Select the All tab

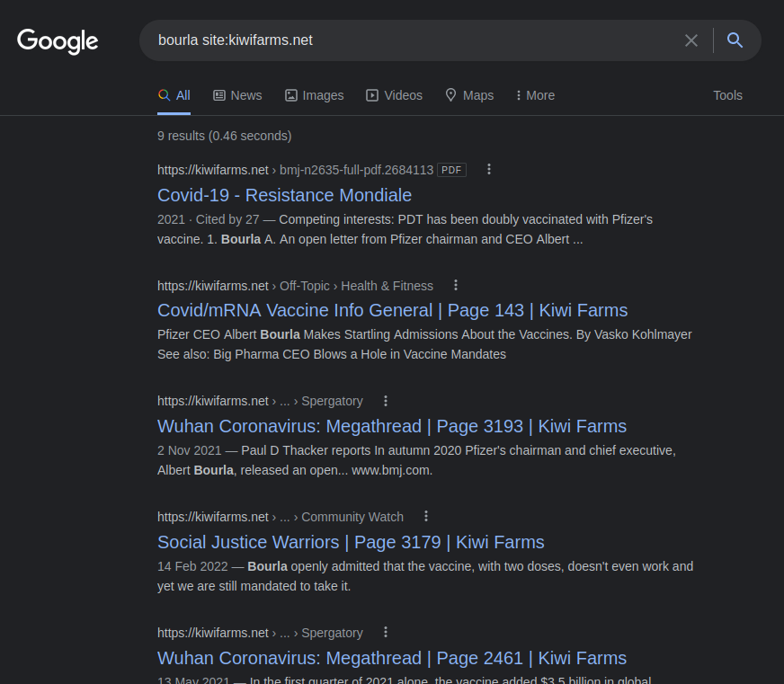pos(174,95)
